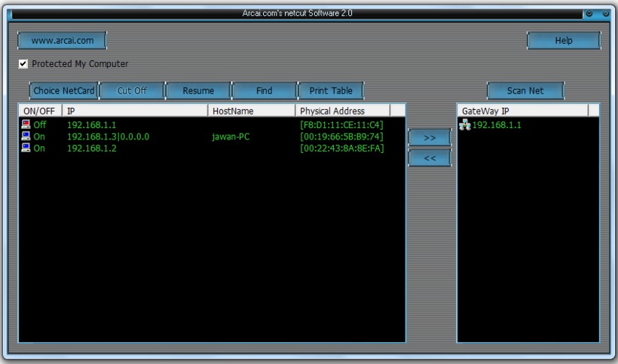Click MAC address [00:22:43:8A:8E:FA]
Viewport: 618px width, 364px height.
coord(341,148)
